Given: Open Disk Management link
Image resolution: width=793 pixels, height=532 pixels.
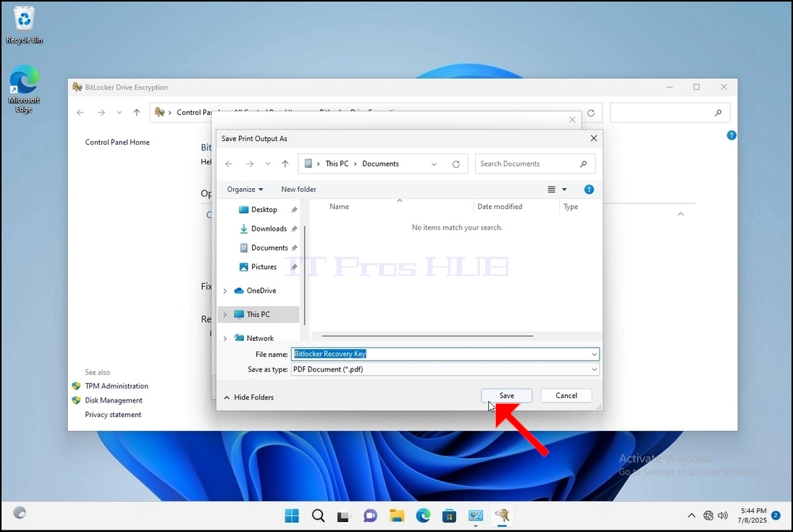Looking at the screenshot, I should click(x=113, y=400).
